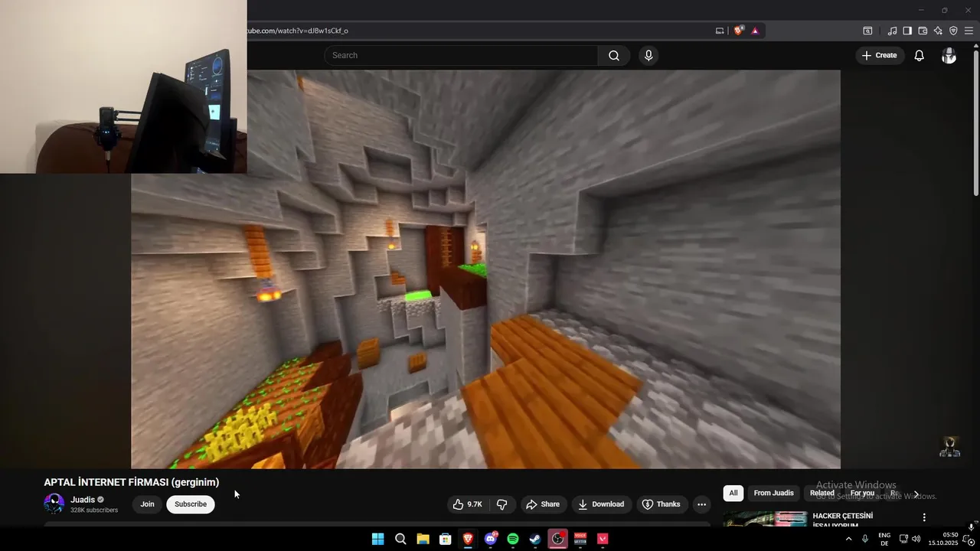The image size is (980, 551).
Task: Open the Leo AI sparkle icon
Action: 938,31
